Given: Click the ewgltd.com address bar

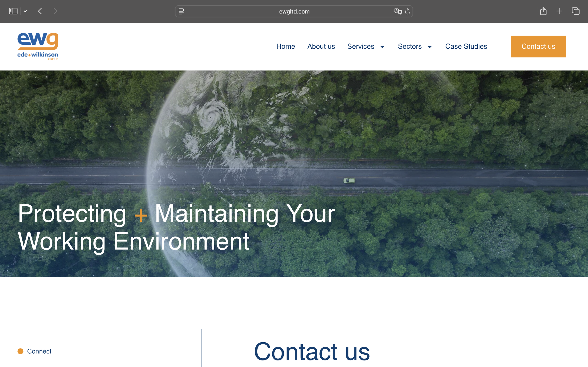Looking at the screenshot, I should coord(294,12).
